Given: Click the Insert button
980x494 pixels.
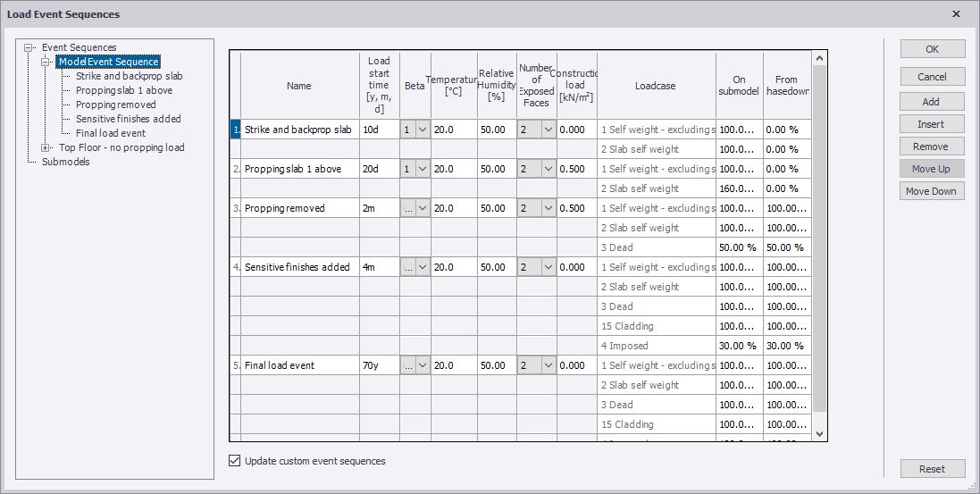Looking at the screenshot, I should pyautogui.click(x=932, y=124).
